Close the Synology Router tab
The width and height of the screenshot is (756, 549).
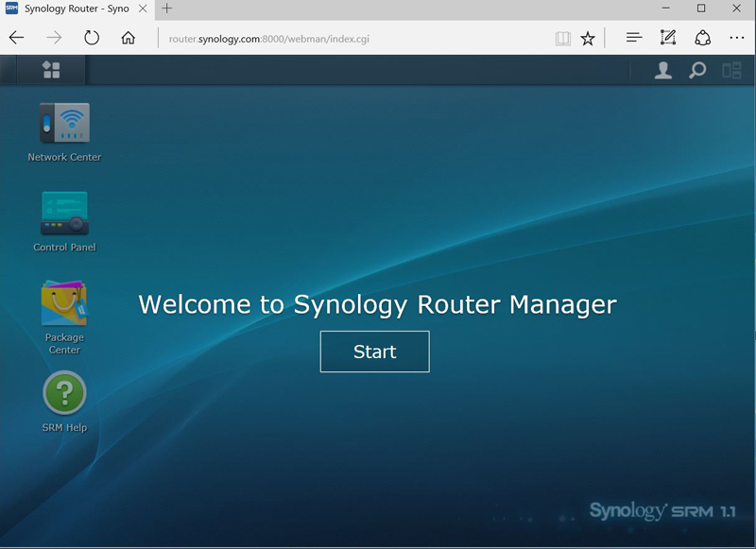pyautogui.click(x=143, y=9)
